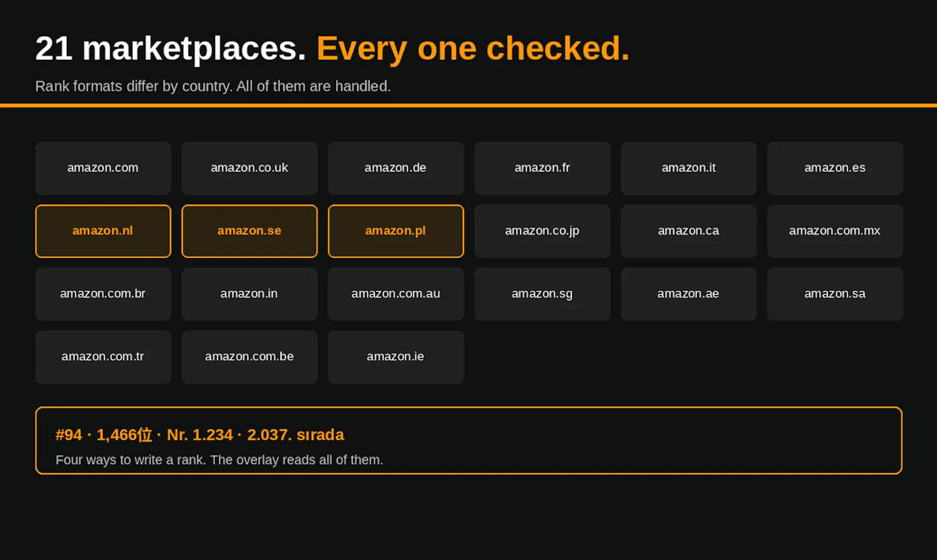Image resolution: width=937 pixels, height=560 pixels.
Task: Click the 'Rank formats differ by country' subtitle
Action: point(213,86)
